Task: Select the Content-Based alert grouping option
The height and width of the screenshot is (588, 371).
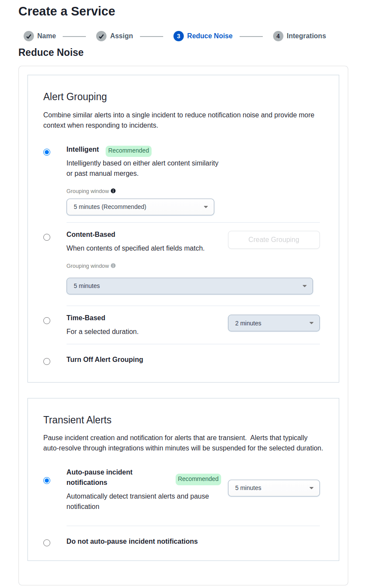Action: coord(47,237)
